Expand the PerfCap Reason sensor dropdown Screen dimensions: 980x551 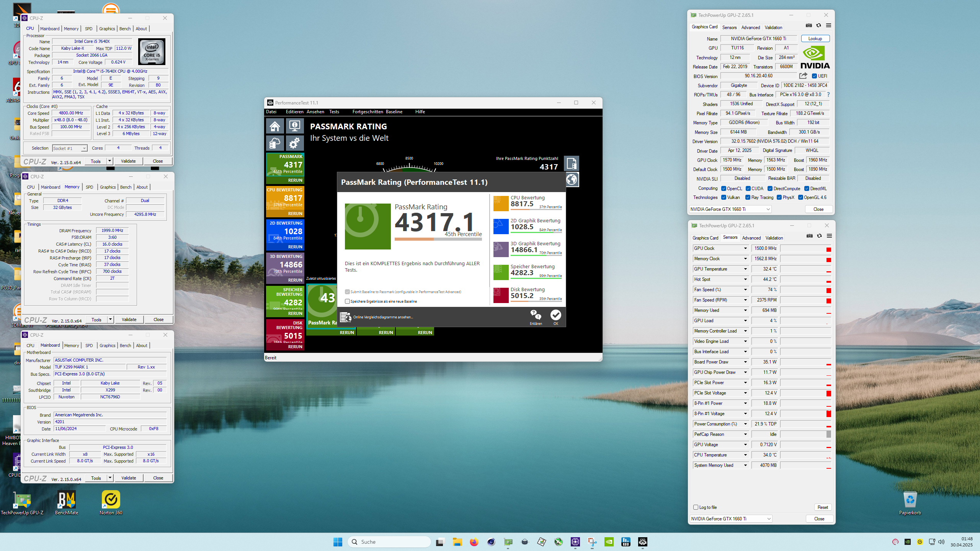click(x=745, y=434)
